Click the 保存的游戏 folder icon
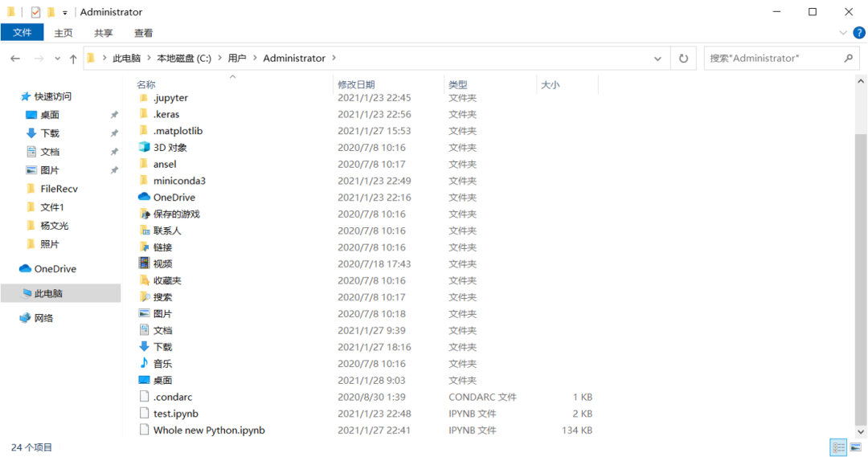The width and height of the screenshot is (868, 457). pos(144,214)
